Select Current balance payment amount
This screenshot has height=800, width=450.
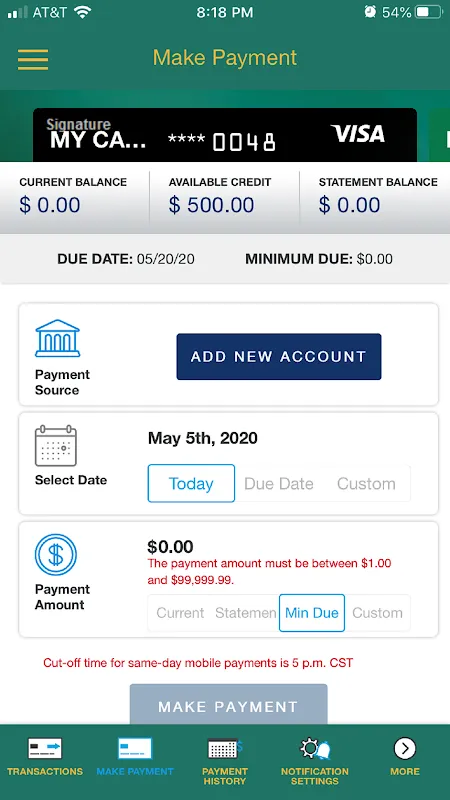pos(180,613)
